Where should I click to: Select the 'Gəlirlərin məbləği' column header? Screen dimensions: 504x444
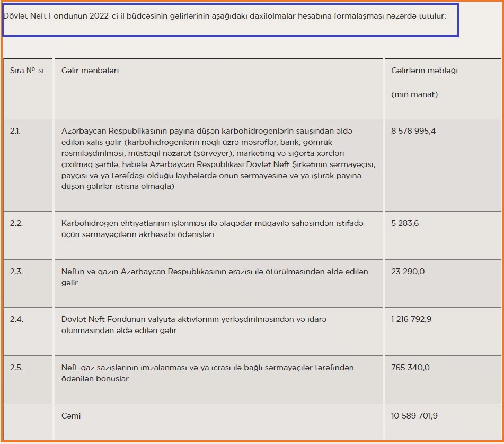coord(425,71)
